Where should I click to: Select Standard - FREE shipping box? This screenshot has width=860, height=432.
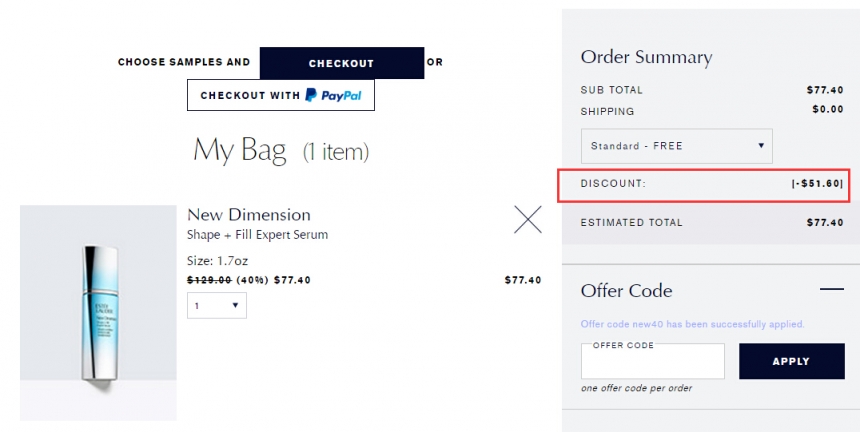[x=676, y=146]
